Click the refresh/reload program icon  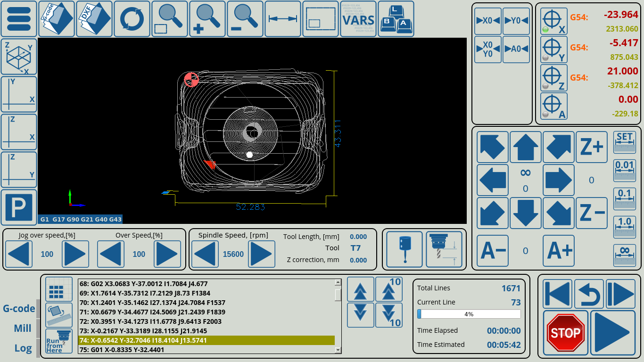[x=132, y=19]
